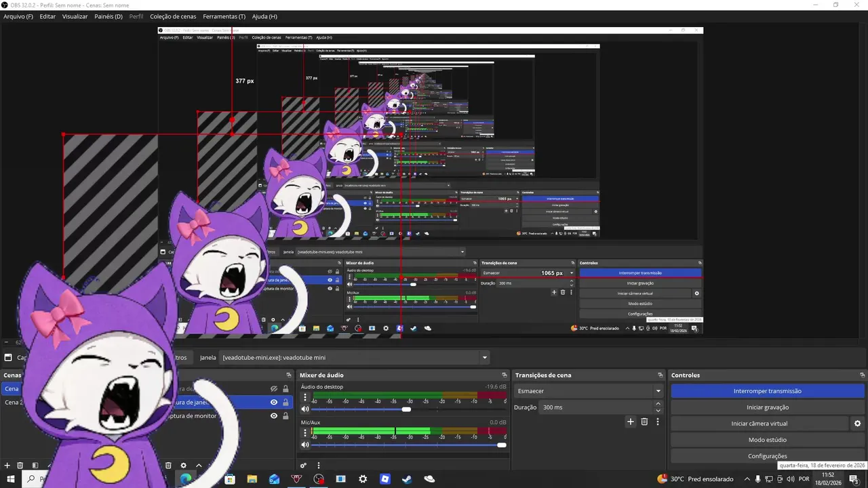Mute Mic/Aux speaker icon
This screenshot has width=868, height=488.
(305, 445)
